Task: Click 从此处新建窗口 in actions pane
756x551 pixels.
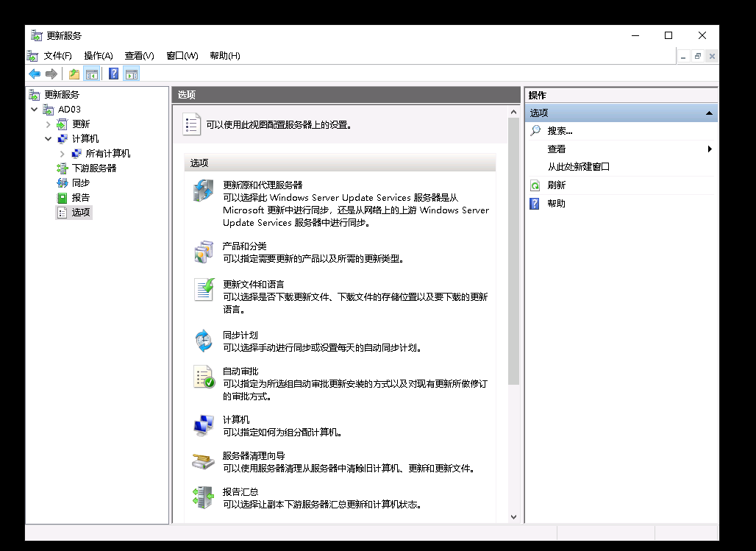Action: (579, 167)
